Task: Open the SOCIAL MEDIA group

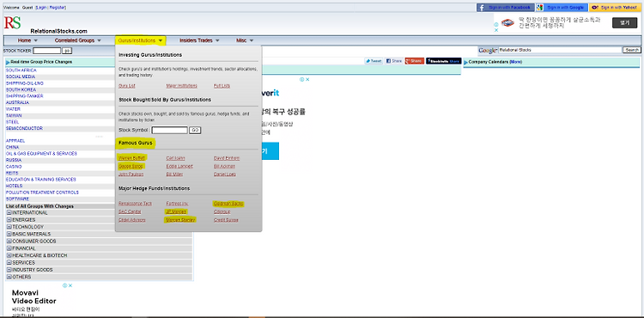Action: 21,76
